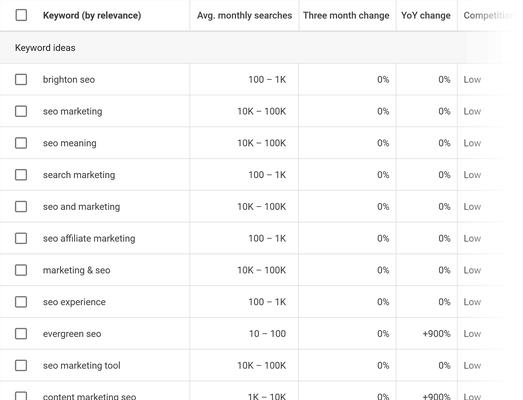Select the seo experience checkbox
The width and height of the screenshot is (523, 400).
pos(21,302)
